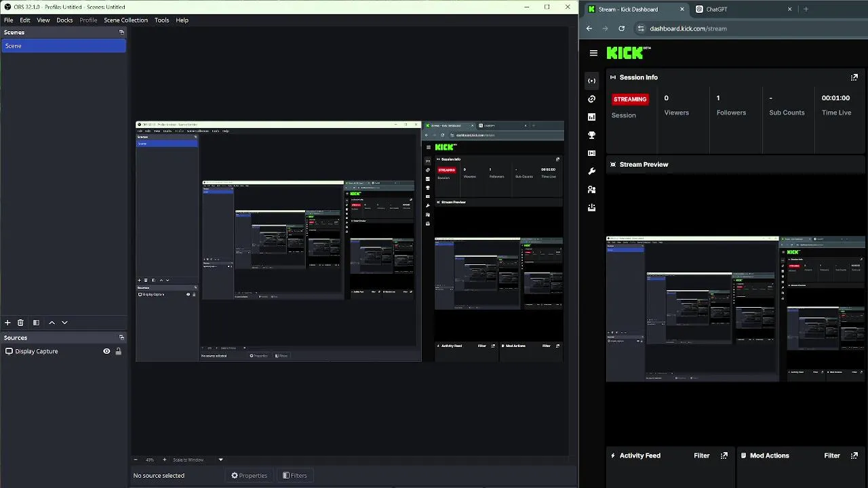Open Kick hamburger menu

(x=593, y=53)
